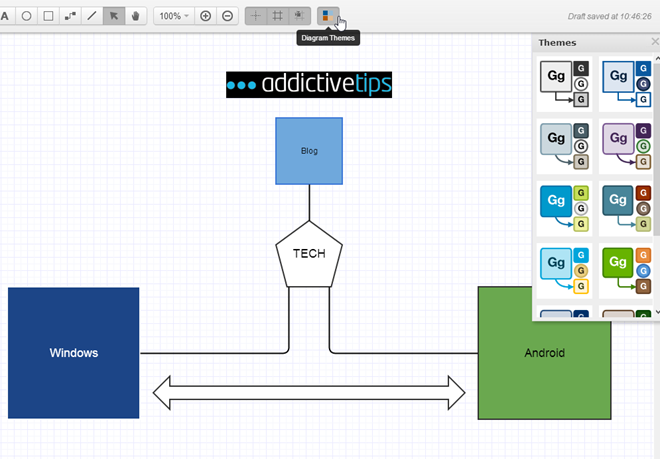Apply the bright blue and lime theme
Viewport: 660px width, 459px height.
click(564, 208)
